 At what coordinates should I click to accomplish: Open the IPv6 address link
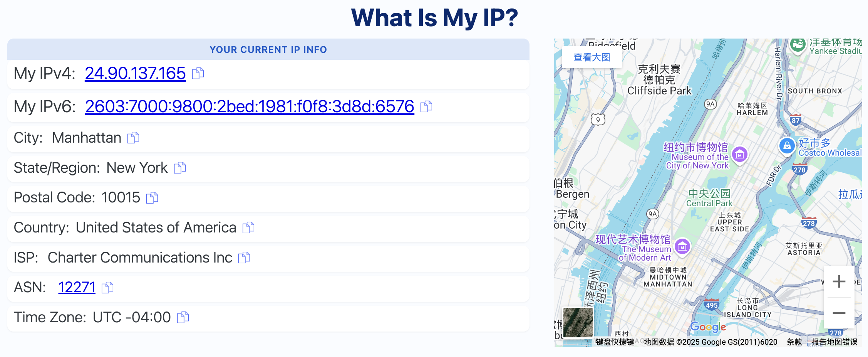(x=250, y=106)
